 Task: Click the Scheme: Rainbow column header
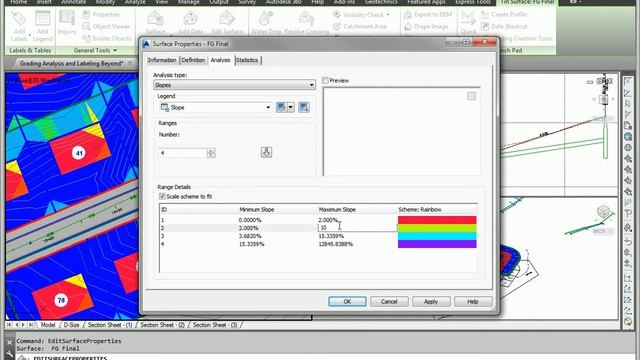click(420, 209)
